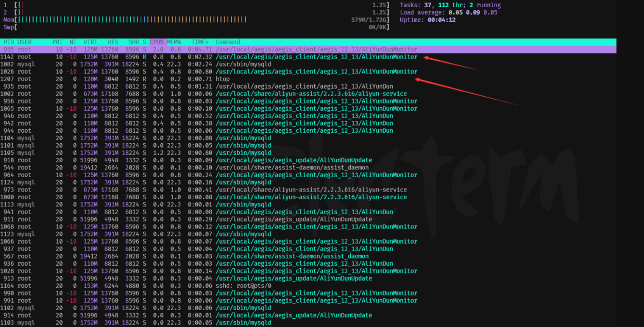Screen dimensions: 644x327
Task: Click the Tasks count line
Action: coord(450,5)
